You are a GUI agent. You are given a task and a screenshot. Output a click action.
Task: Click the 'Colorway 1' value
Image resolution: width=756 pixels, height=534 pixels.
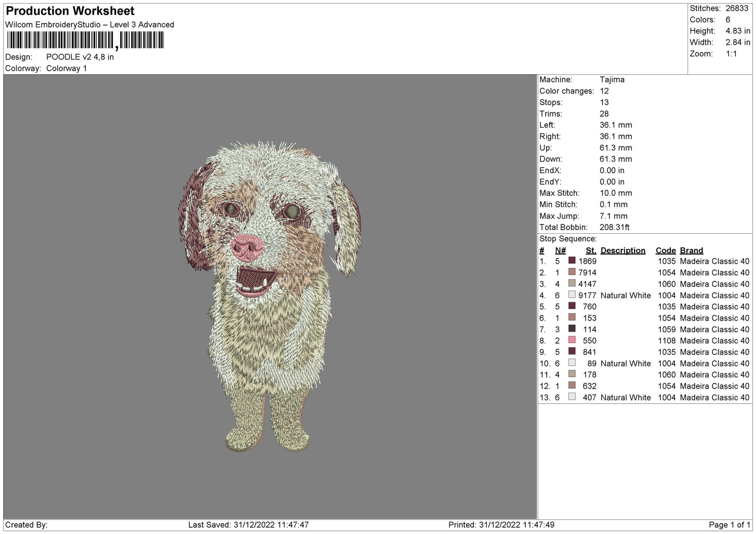click(66, 69)
